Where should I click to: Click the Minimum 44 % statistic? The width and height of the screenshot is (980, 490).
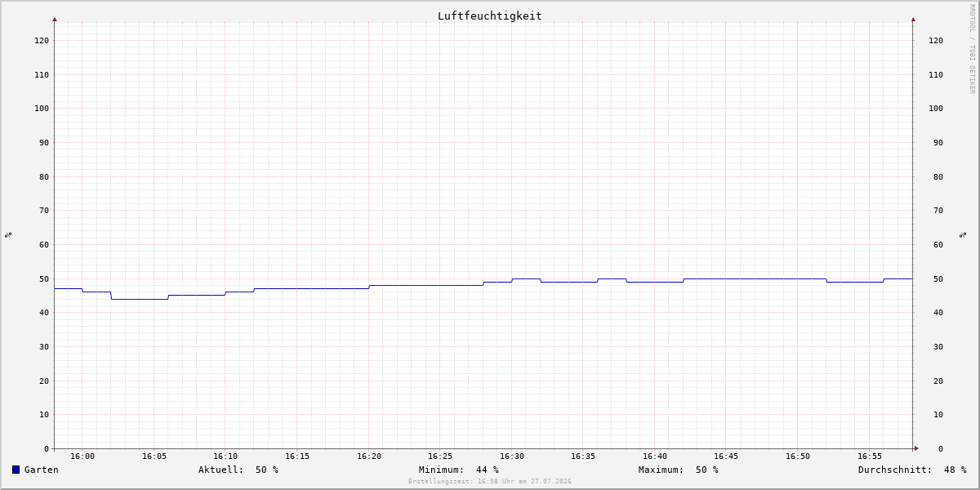coord(459,470)
